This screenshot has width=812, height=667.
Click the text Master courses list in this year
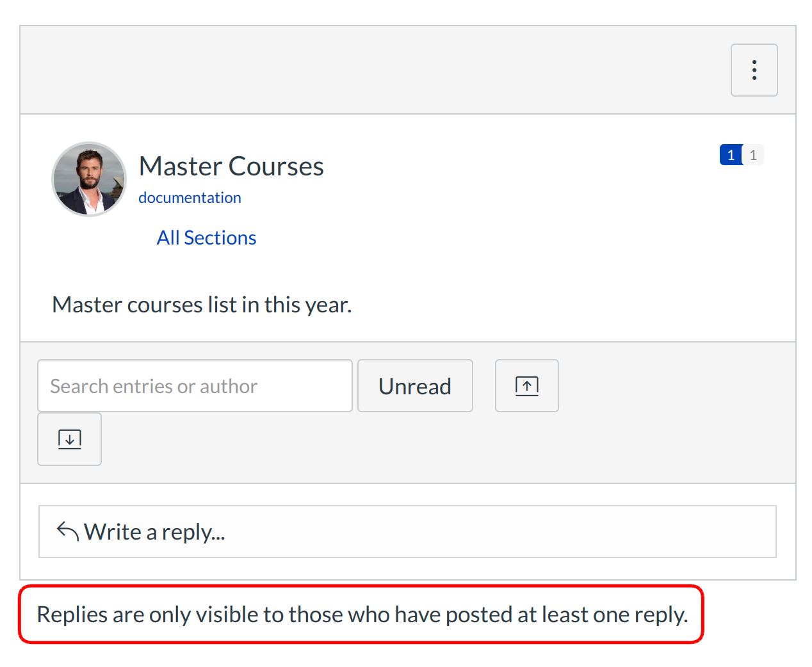[202, 305]
